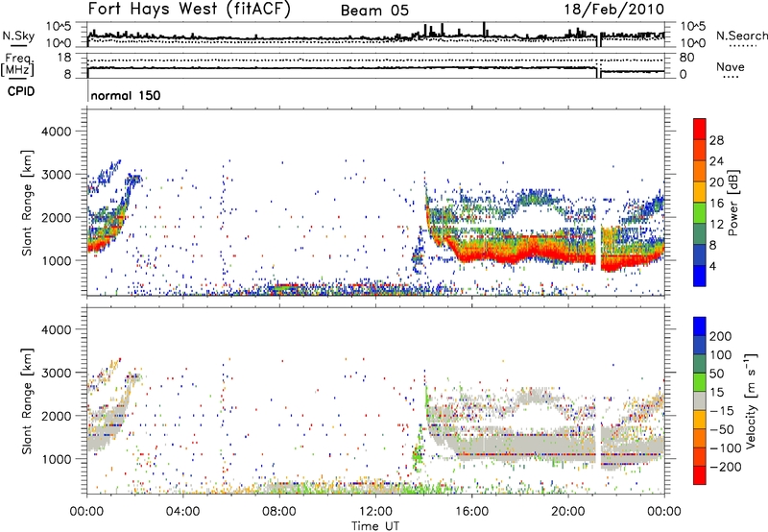Click the '-200' tick on the Velocity bar
Screen dimensions: 768x532
pos(726,467)
